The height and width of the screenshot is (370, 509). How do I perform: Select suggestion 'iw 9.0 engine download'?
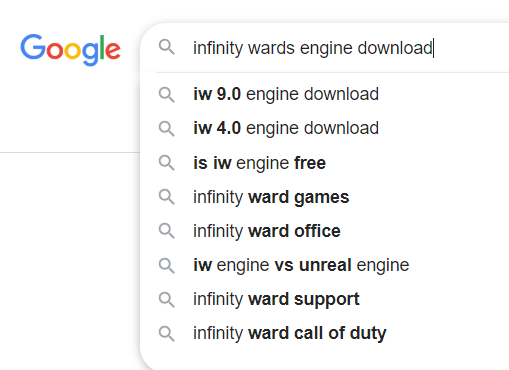(325, 94)
